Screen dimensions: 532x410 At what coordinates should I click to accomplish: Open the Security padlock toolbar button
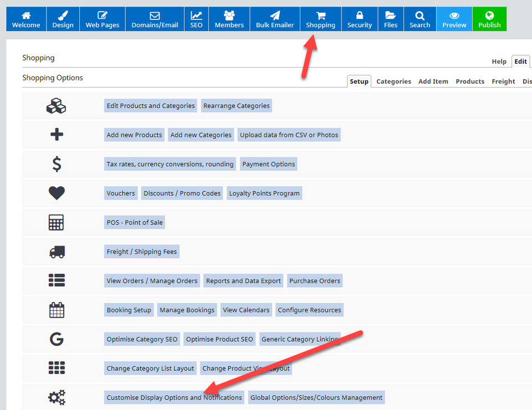point(360,19)
